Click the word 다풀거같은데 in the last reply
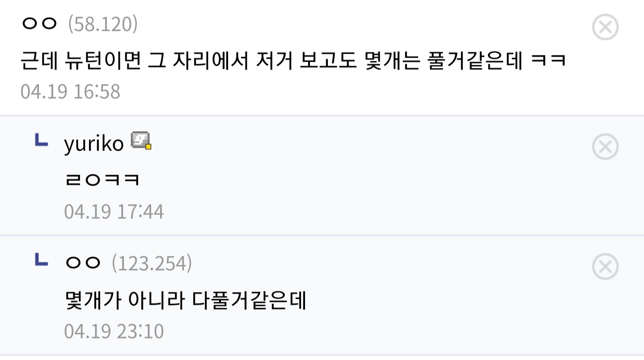The width and height of the screenshot is (644, 360). [250, 300]
